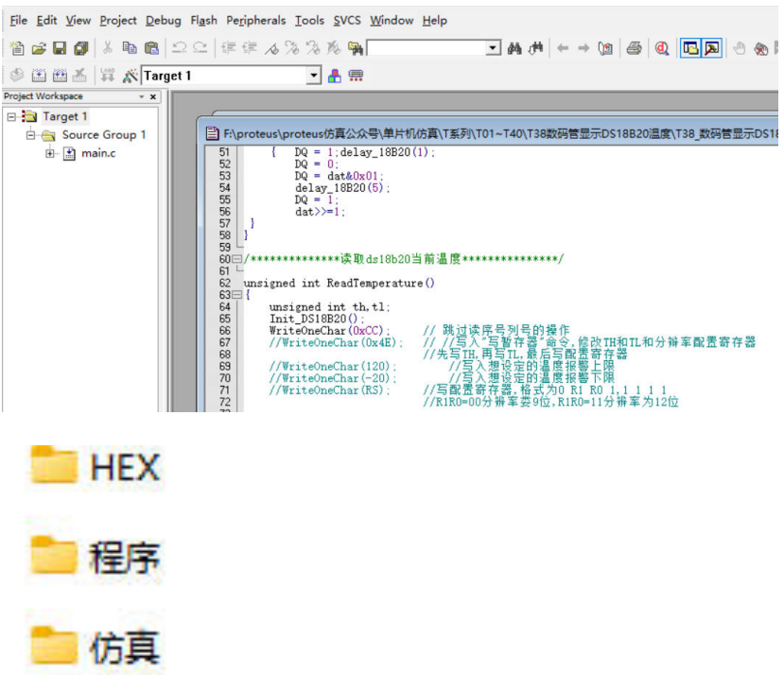Viewport: 784px width, 675px height.
Task: Collapse the Target 1 tree node
Action: [11, 117]
